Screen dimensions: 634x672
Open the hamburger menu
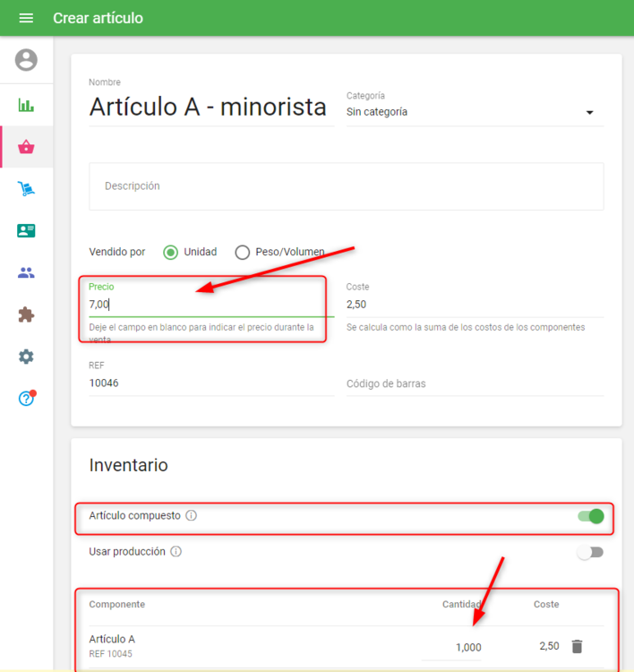(26, 18)
